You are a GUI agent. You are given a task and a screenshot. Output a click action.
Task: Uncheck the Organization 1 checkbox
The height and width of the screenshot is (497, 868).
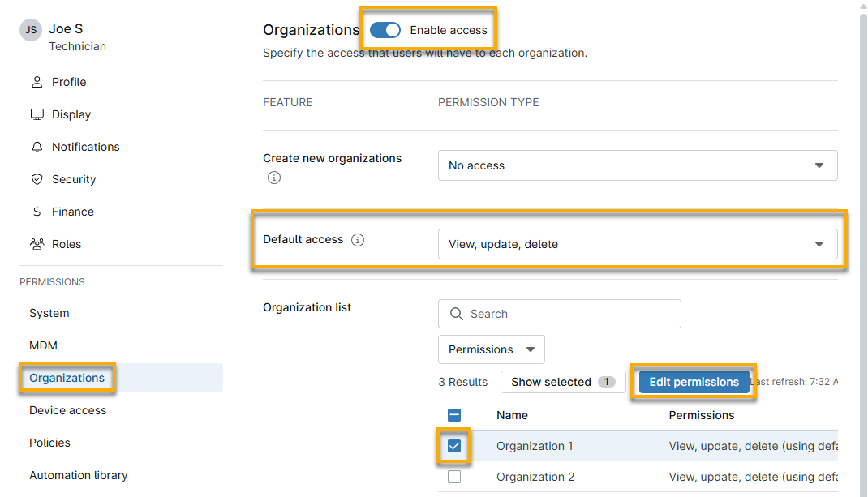[x=454, y=446]
